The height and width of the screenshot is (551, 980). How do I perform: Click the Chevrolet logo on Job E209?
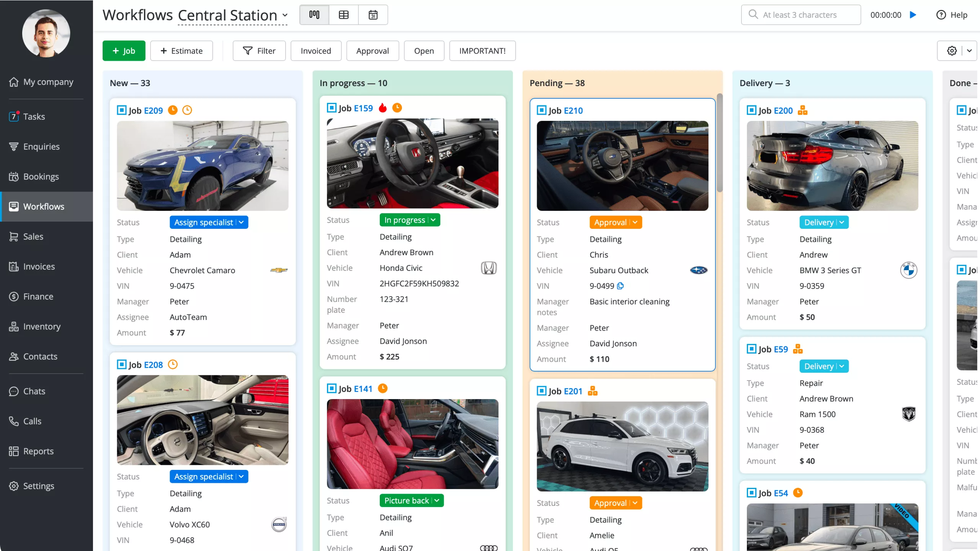[279, 270]
